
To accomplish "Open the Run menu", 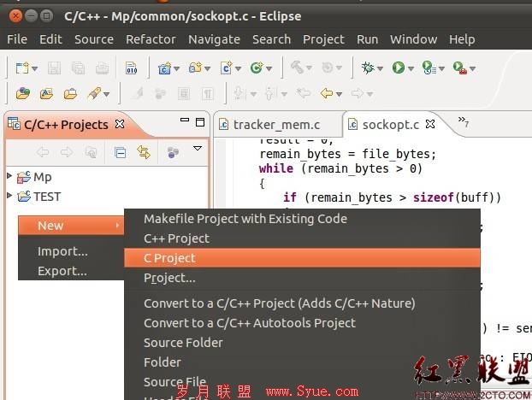I will [x=367, y=39].
